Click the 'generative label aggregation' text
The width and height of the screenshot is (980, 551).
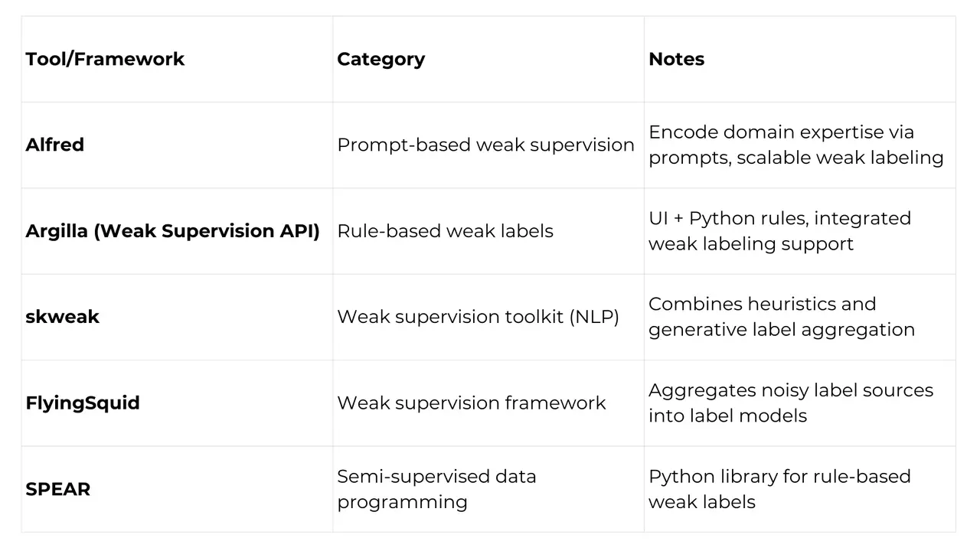pyautogui.click(x=782, y=330)
